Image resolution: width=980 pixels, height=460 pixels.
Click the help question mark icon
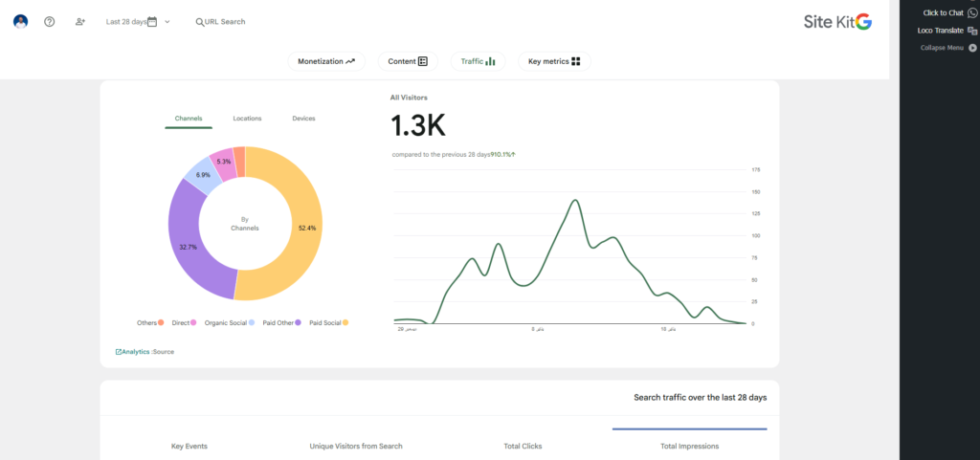[x=50, y=21]
